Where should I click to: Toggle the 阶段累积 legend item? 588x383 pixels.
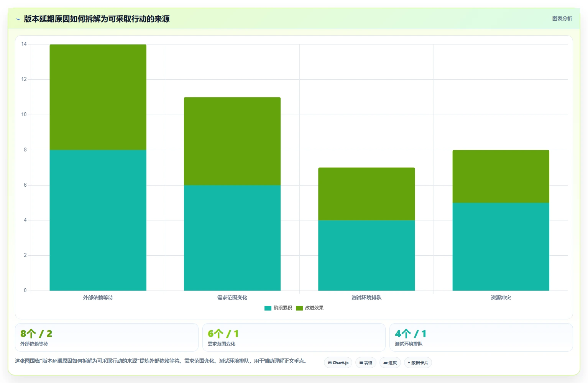278,308
